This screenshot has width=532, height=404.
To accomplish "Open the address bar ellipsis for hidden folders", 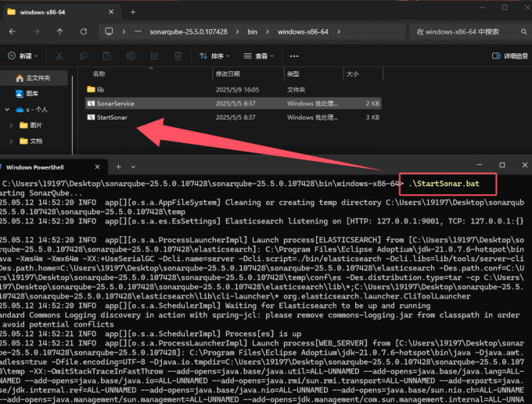I will click(138, 31).
